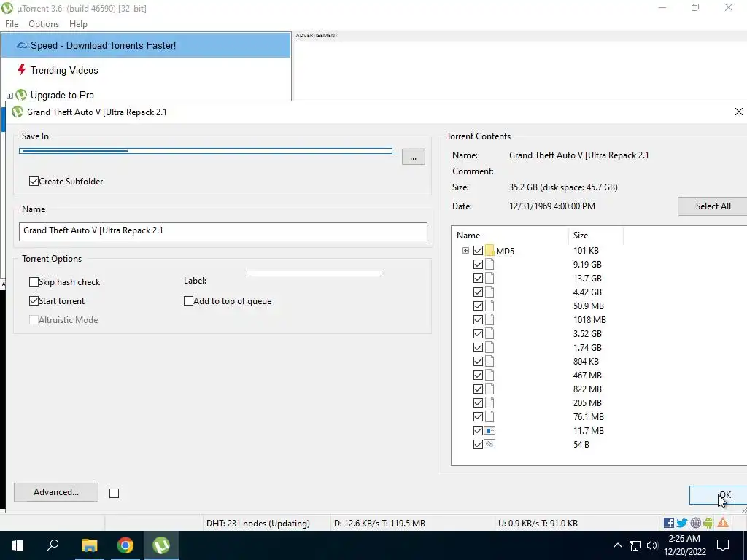Click the taskbar clock showing 2:26 AM
This screenshot has width=747, height=560.
(x=684, y=545)
